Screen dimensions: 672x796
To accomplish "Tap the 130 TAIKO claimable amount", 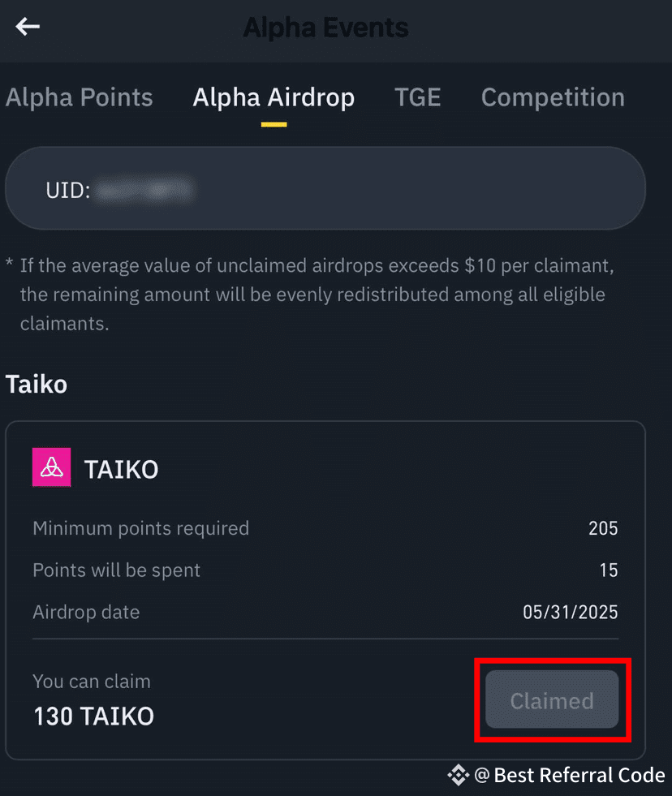I will coord(93,716).
